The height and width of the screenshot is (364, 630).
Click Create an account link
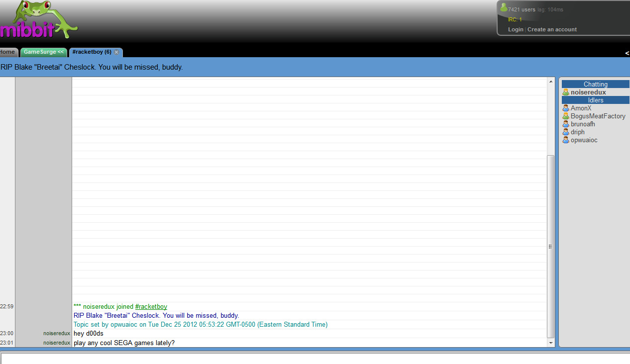552,29
